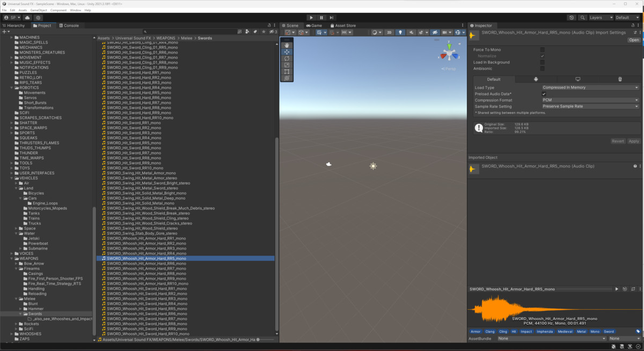Open the Unity Cloud services icon
The image size is (644, 351).
tap(27, 18)
